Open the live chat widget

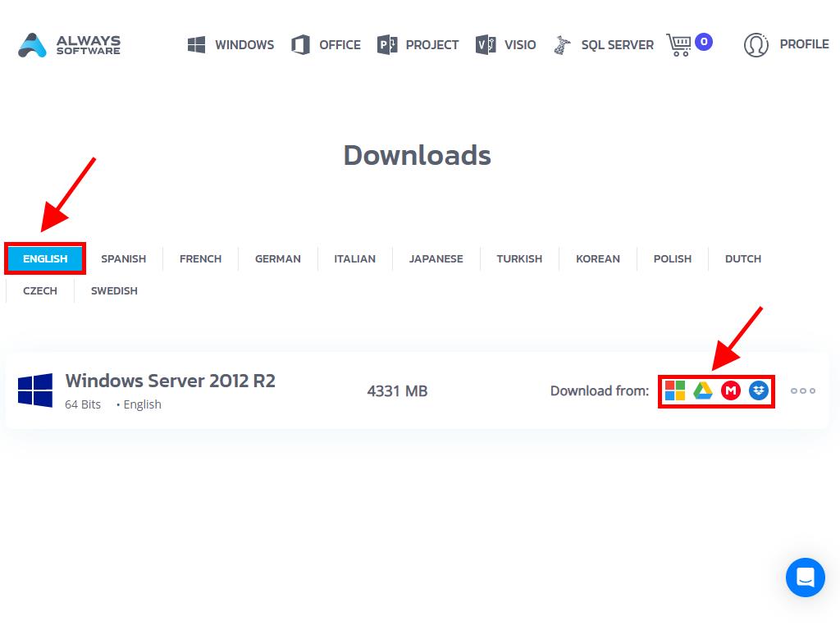pyautogui.click(x=806, y=577)
